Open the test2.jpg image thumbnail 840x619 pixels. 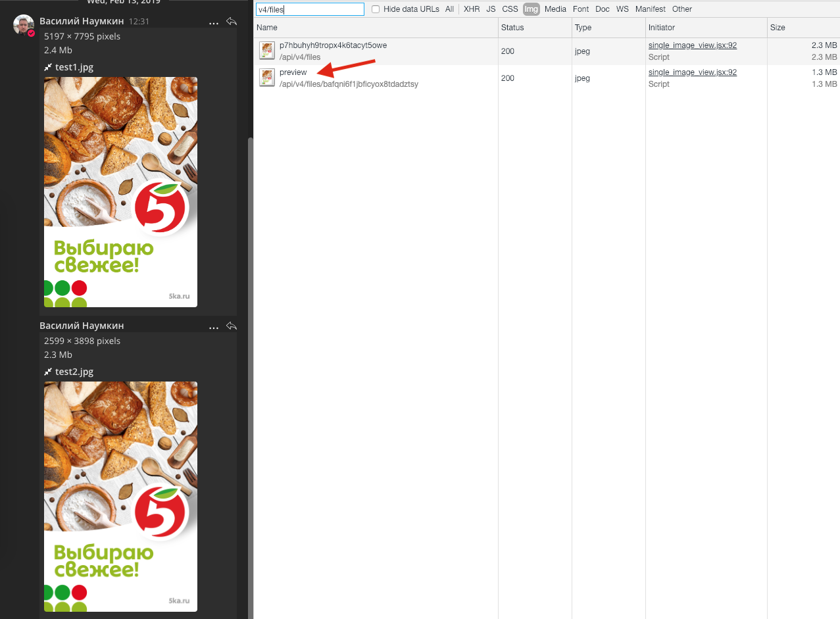pyautogui.click(x=120, y=497)
